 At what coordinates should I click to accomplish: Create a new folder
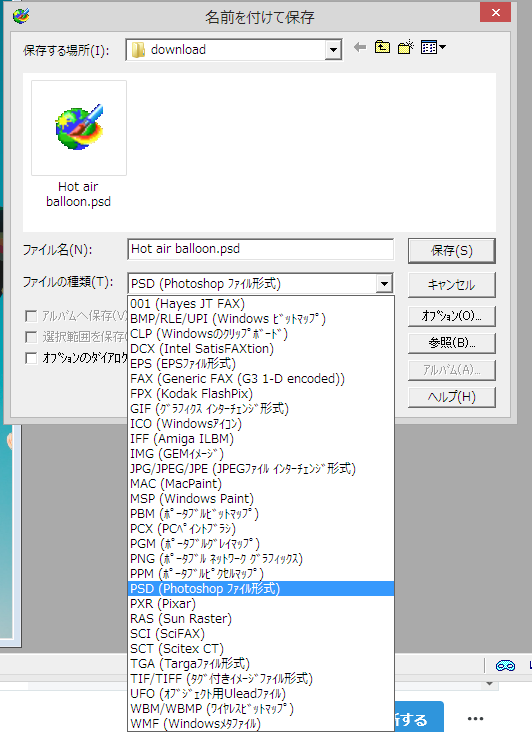406,47
